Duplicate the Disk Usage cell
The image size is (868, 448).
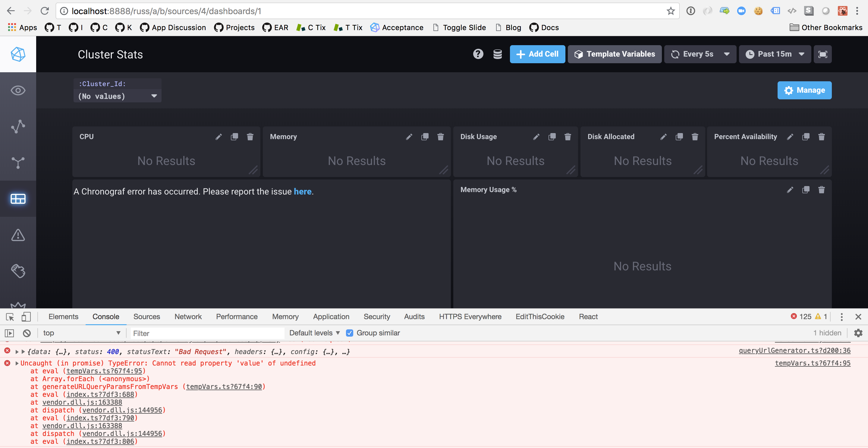coord(552,137)
